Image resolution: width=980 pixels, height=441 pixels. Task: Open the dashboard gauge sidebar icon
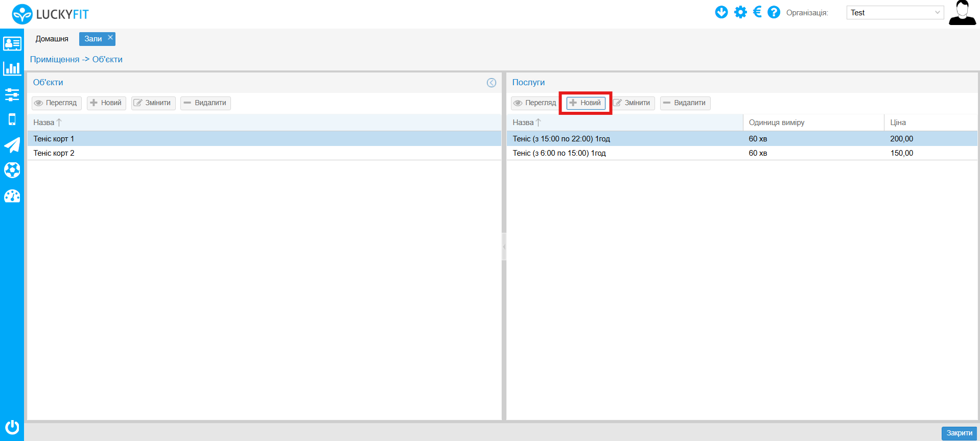pyautogui.click(x=12, y=196)
